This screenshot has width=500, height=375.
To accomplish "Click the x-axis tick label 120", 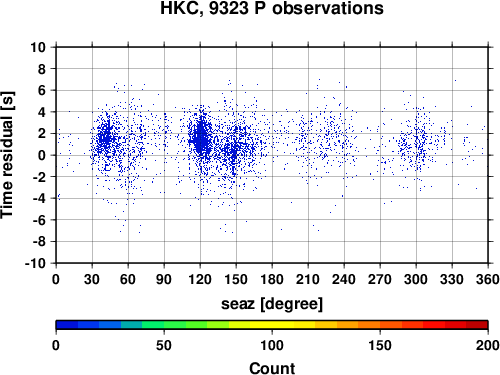I will [x=200, y=279].
